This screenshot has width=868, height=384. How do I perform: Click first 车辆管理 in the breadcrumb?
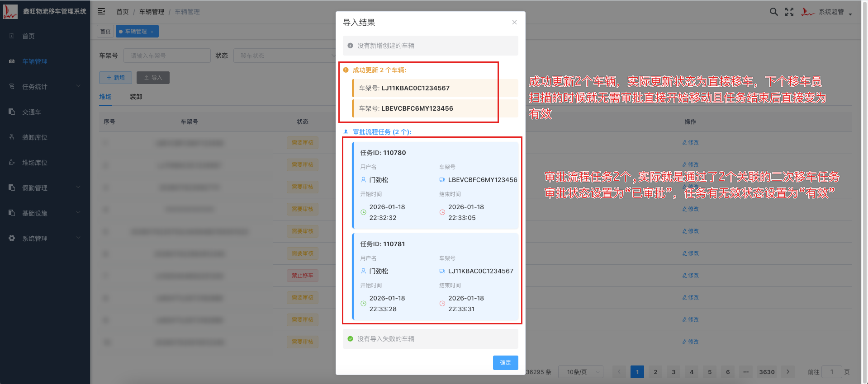pyautogui.click(x=152, y=12)
